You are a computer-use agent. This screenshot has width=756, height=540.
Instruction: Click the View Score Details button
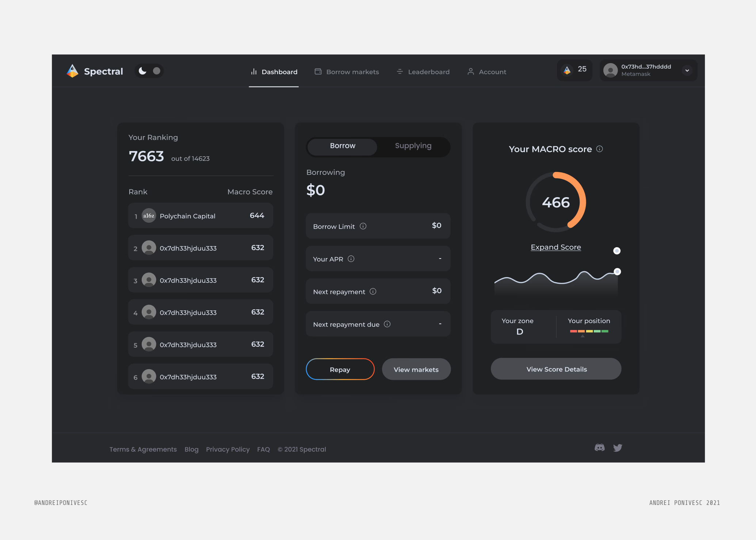(x=556, y=369)
